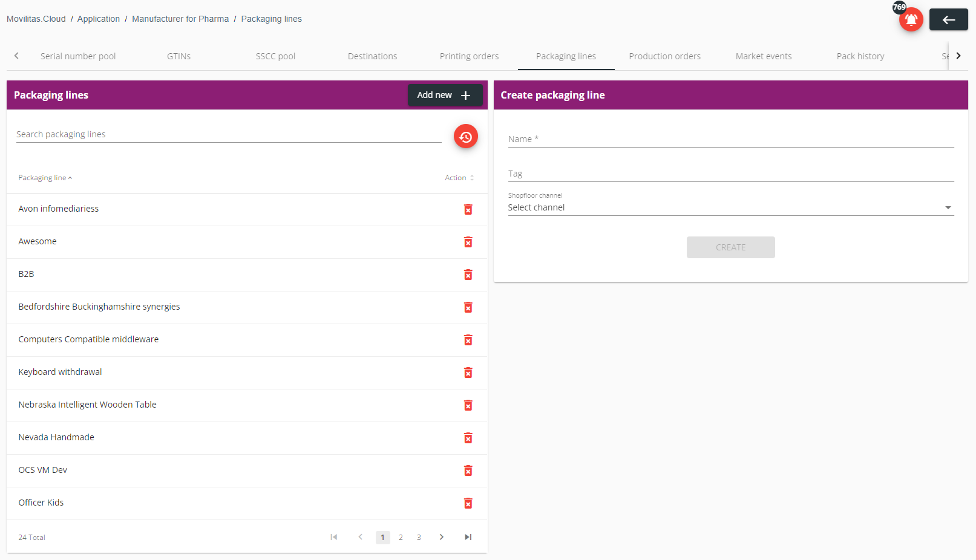This screenshot has height=560, width=976.
Task: Jump to the last page of results
Action: [468, 537]
